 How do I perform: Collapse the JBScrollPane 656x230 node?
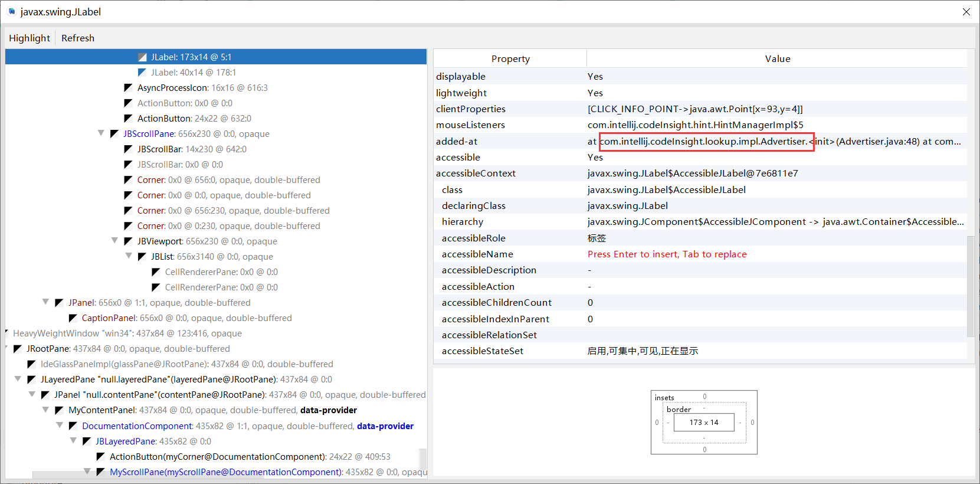[101, 133]
